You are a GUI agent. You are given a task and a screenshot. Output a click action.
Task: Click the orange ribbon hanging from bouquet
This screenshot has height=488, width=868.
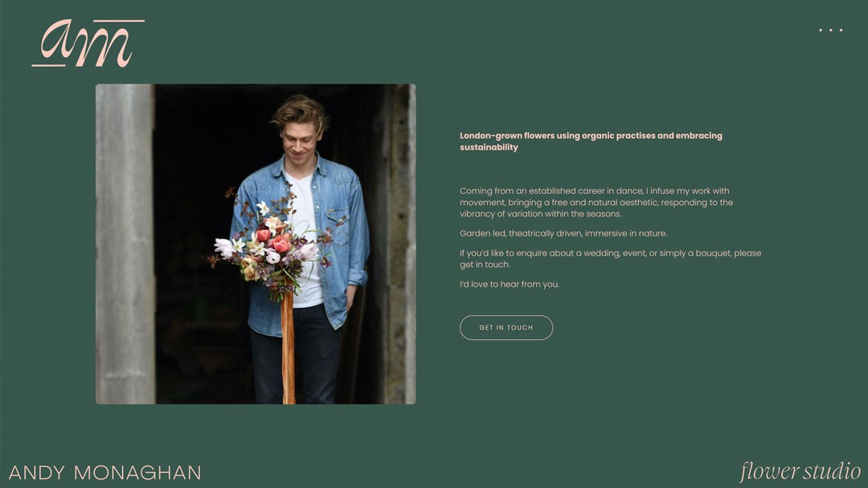click(x=288, y=348)
